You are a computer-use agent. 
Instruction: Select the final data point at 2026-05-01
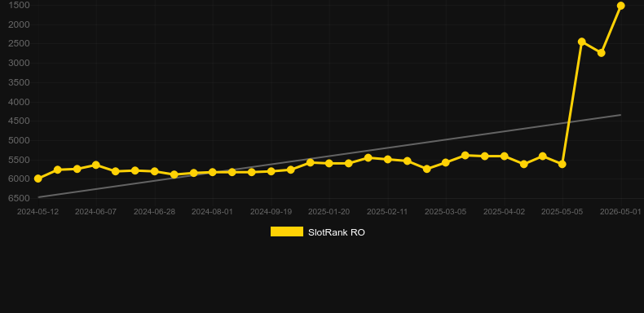click(621, 6)
